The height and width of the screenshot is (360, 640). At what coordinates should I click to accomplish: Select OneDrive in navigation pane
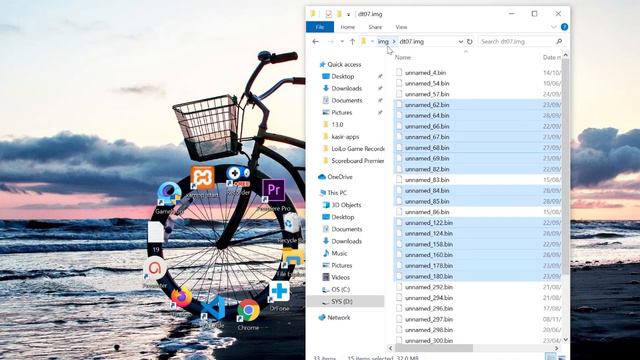(x=340, y=177)
